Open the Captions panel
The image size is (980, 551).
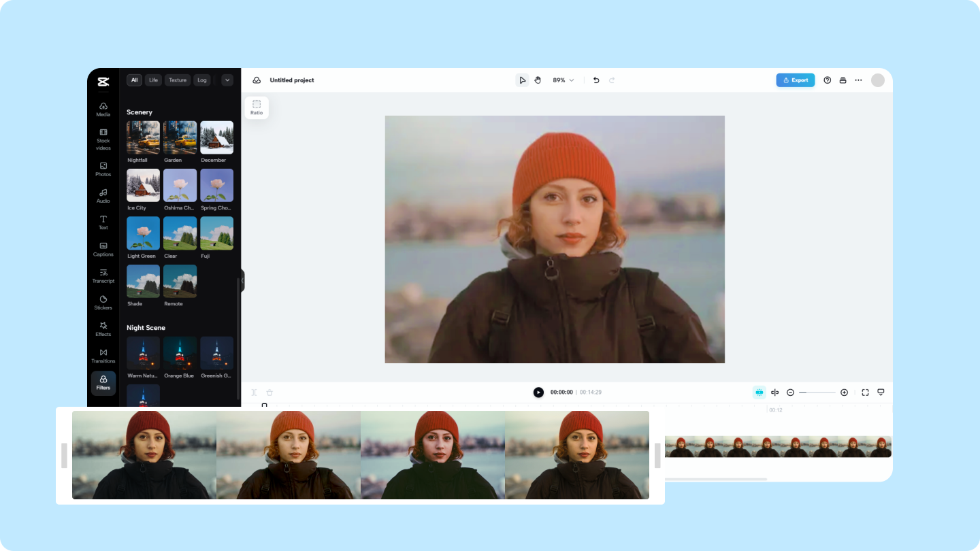[103, 249]
